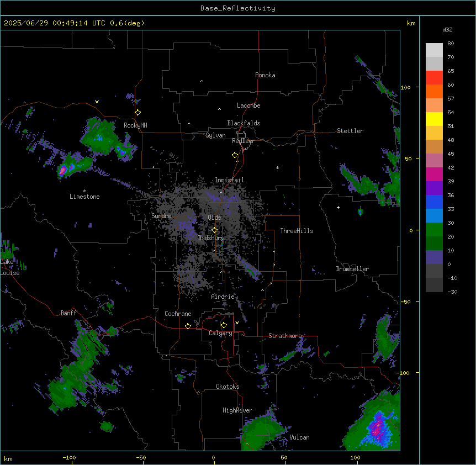Click the Calgary city label
The image size is (476, 465).
point(221,333)
